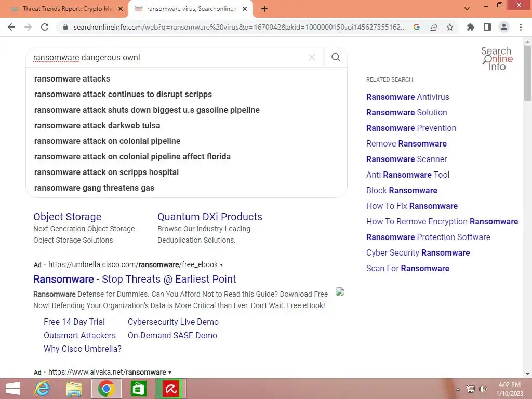532x399 pixels.
Task: Go back to the previous page
Action: (x=11, y=27)
